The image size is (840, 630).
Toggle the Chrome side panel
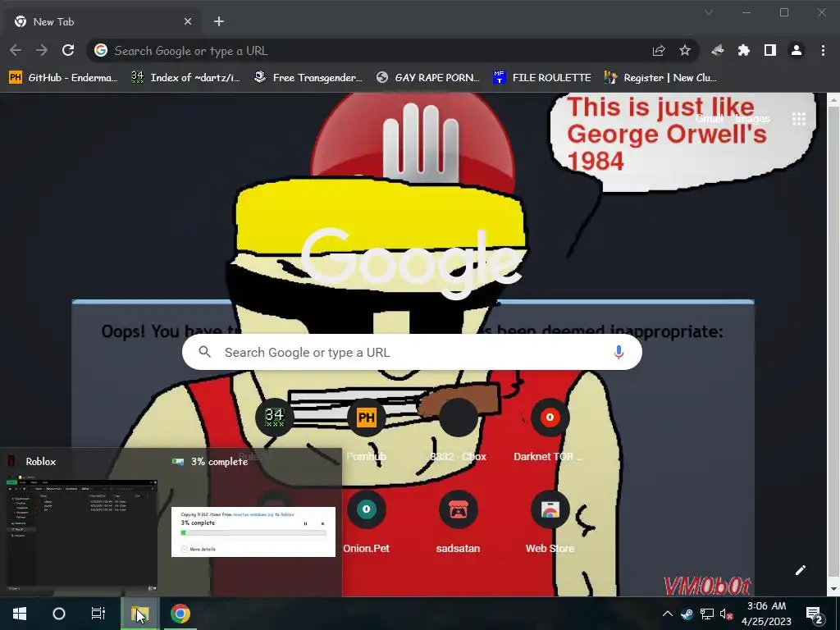click(769, 50)
